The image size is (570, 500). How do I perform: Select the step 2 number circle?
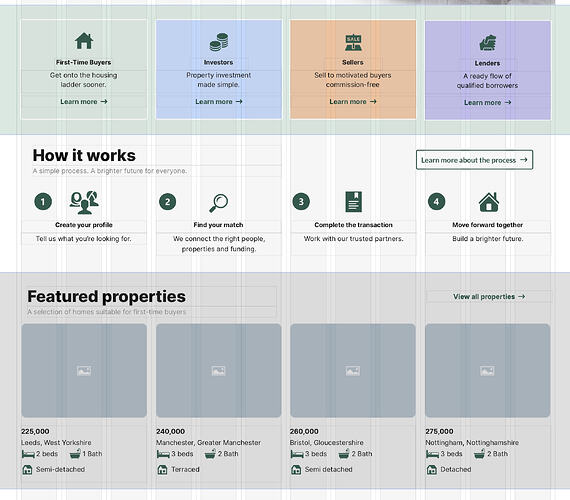168,202
